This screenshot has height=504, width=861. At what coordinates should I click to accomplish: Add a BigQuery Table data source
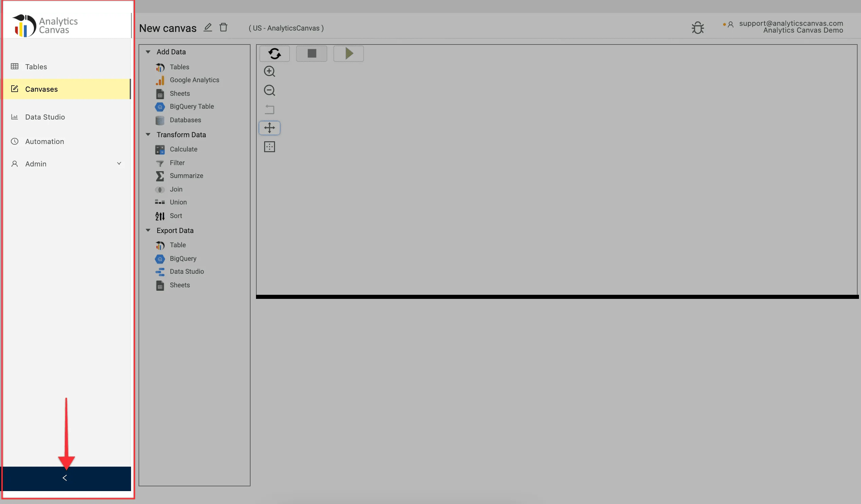[x=192, y=106]
